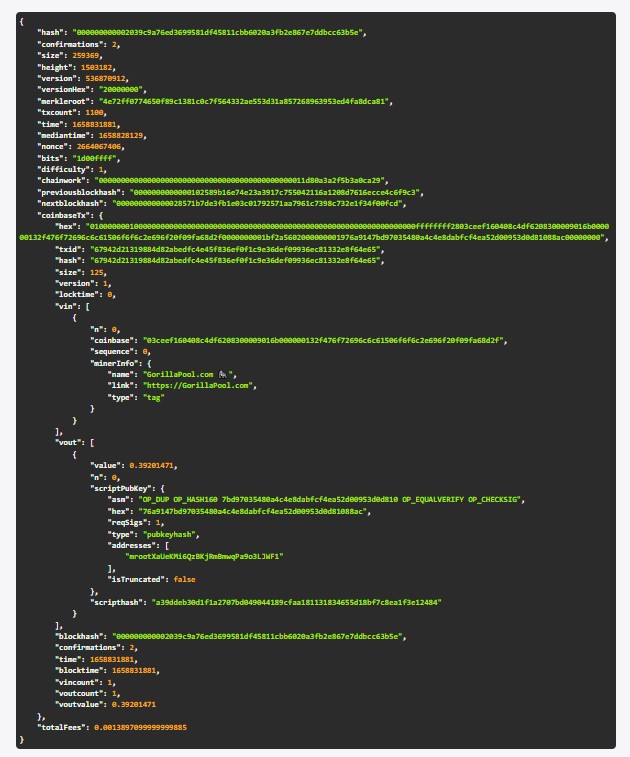Image resolution: width=630 pixels, height=757 pixels.
Task: Select the coinbaseTx raw hex string
Action: 314,232
